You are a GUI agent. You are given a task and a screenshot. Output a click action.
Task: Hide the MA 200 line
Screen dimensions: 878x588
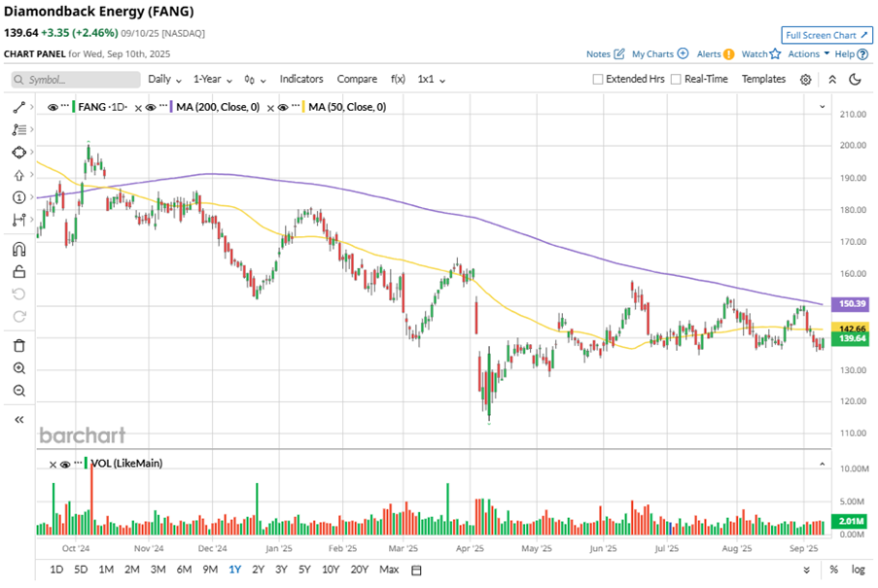(x=151, y=107)
